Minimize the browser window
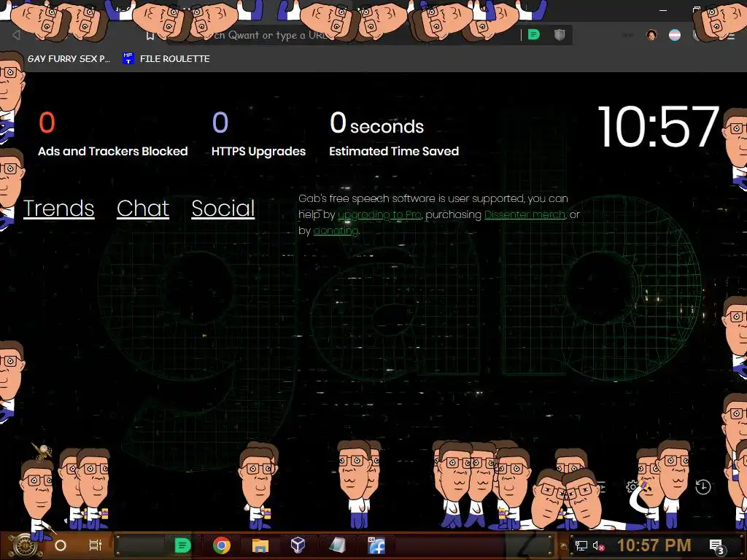 662,9
